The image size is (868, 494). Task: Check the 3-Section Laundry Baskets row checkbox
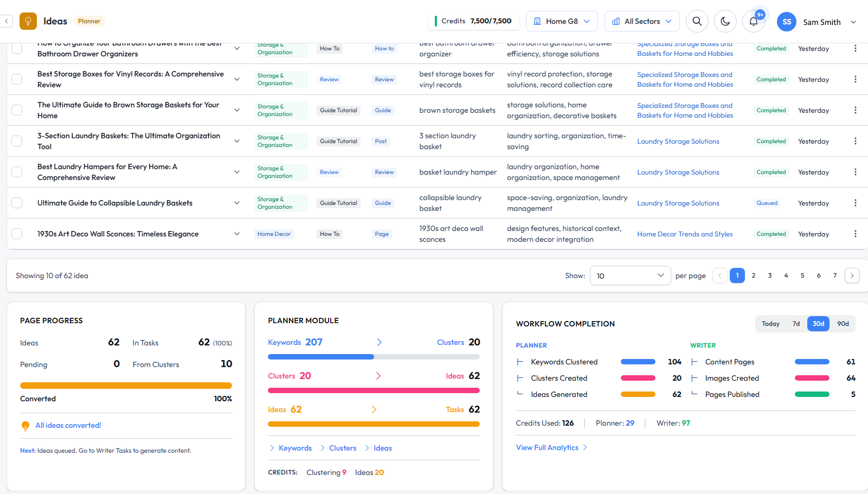click(17, 141)
